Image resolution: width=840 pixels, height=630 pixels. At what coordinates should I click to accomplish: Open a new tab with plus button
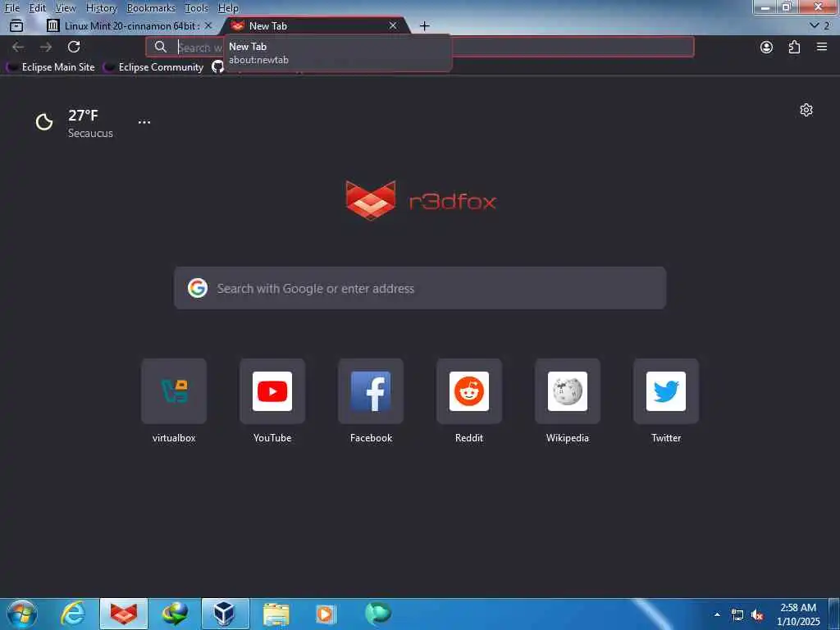pos(424,25)
